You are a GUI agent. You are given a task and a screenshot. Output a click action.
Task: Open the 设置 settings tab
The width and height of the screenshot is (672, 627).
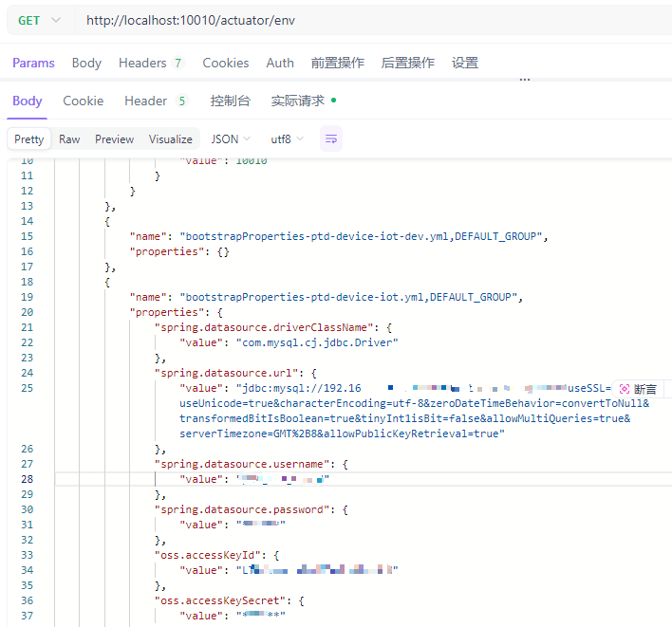(465, 63)
